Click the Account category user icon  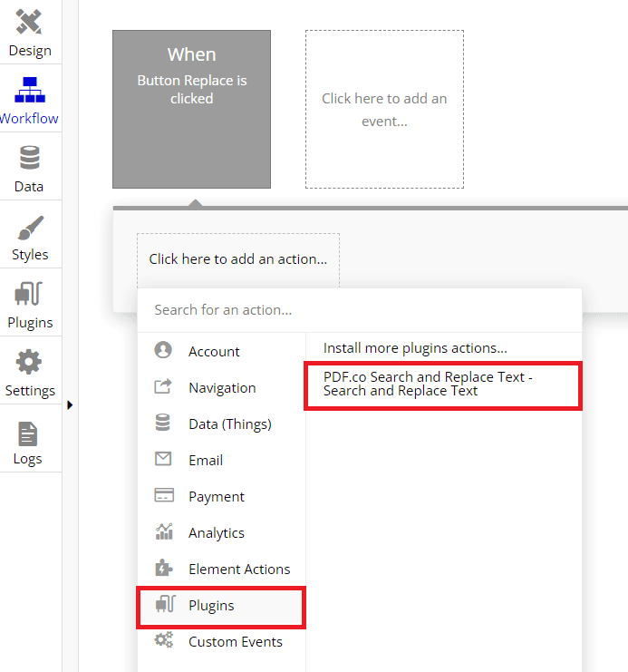pyautogui.click(x=163, y=351)
